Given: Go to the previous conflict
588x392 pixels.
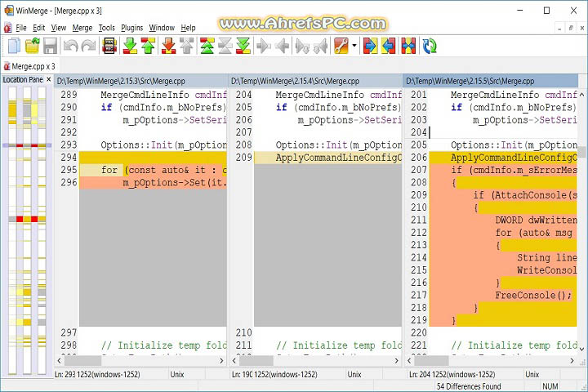Looking at the screenshot, I should coord(186,46).
